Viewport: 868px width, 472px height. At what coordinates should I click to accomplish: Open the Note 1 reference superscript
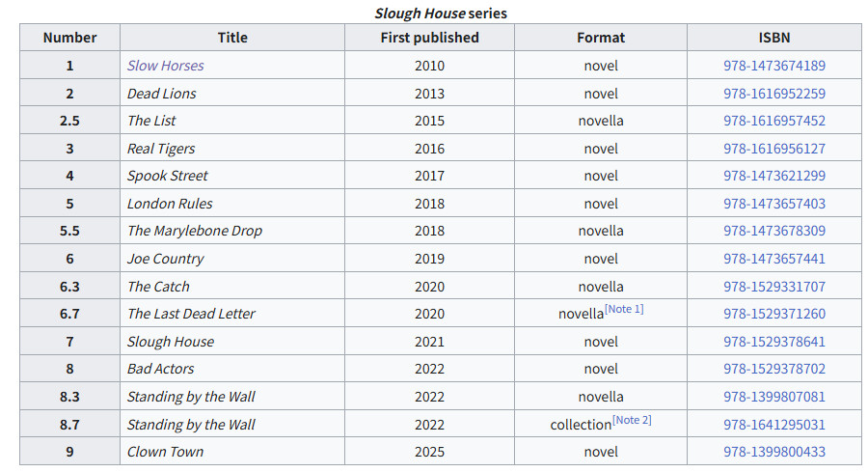coord(624,309)
